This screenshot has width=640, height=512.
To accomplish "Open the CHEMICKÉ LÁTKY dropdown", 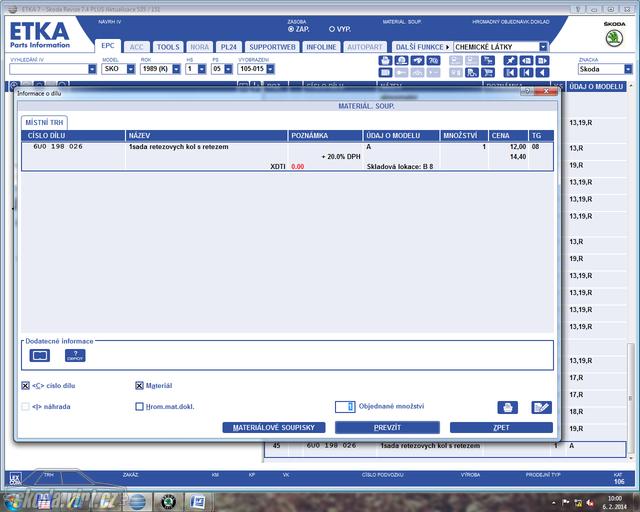I will click(543, 47).
